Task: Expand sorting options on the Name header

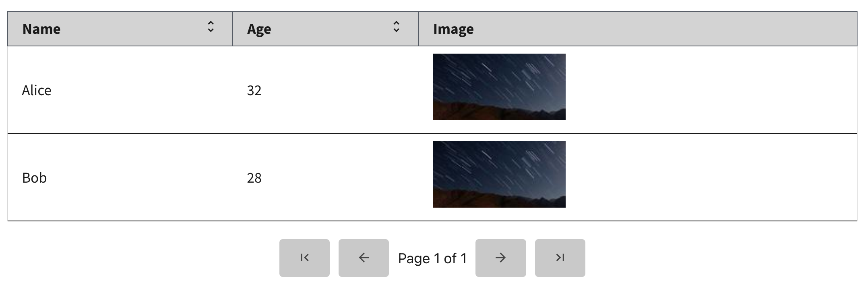Action: pyautogui.click(x=211, y=28)
